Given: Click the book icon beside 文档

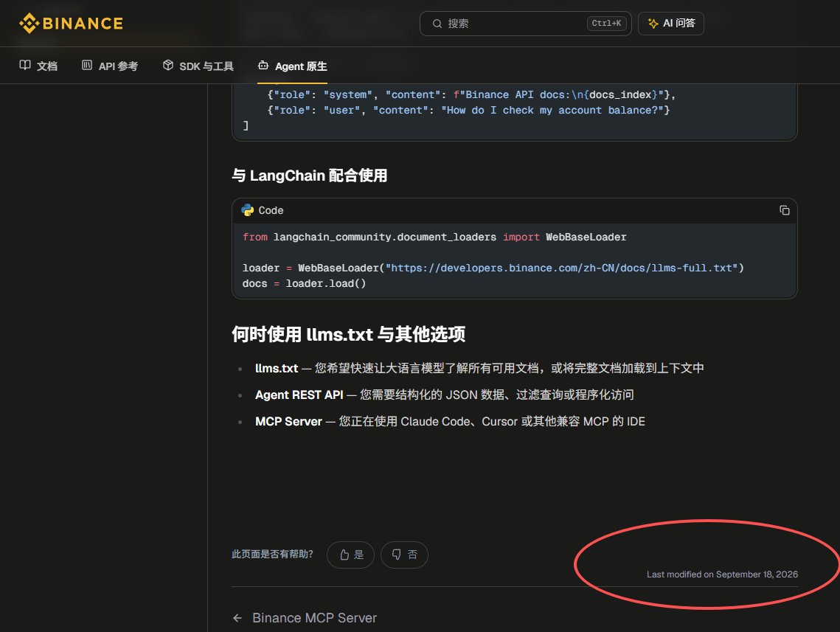Looking at the screenshot, I should click(24, 66).
